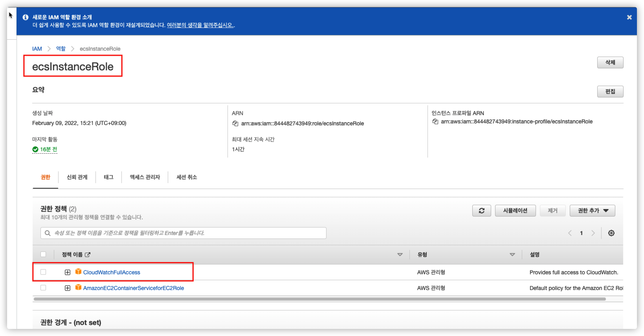This screenshot has height=336, width=644.
Task: Close the blue IAM info banner
Action: [x=629, y=17]
